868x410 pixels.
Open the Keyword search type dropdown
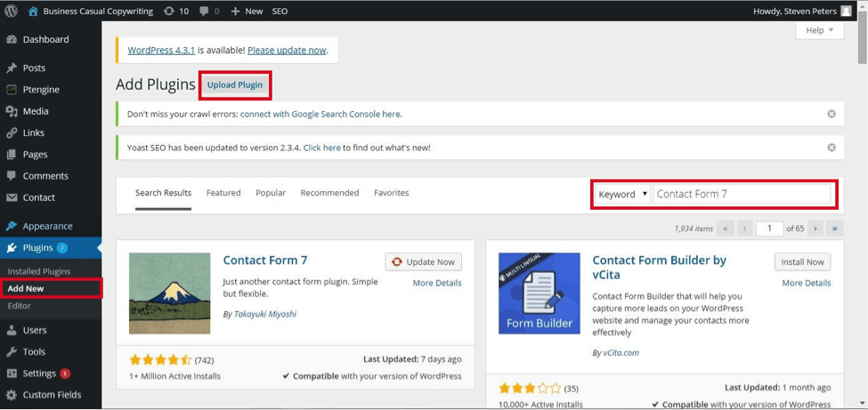coord(623,194)
